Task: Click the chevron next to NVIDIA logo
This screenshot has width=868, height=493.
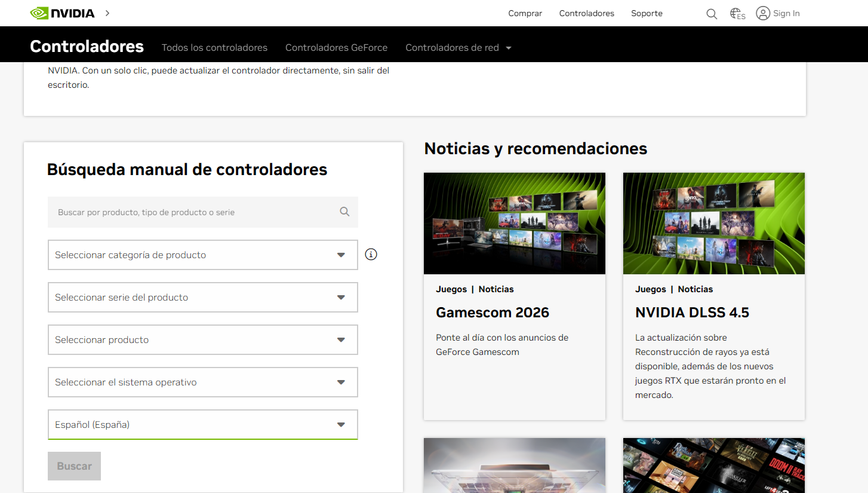Action: tap(107, 13)
